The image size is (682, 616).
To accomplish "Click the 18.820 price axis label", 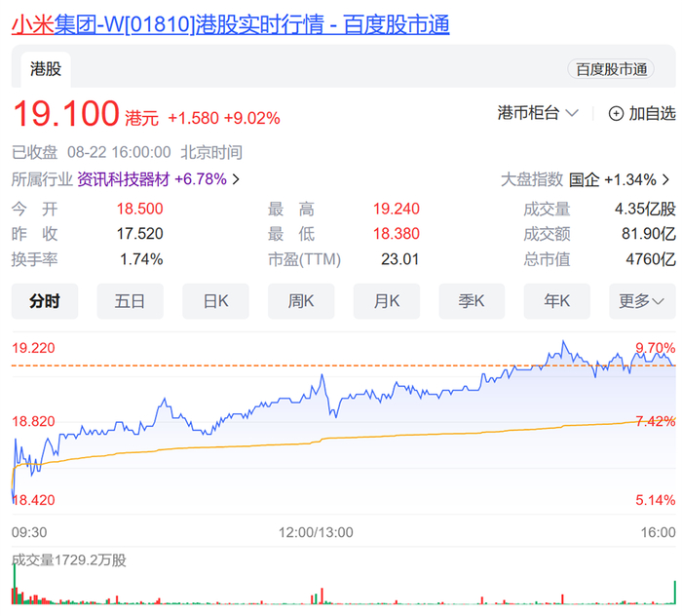I will click(x=33, y=421).
